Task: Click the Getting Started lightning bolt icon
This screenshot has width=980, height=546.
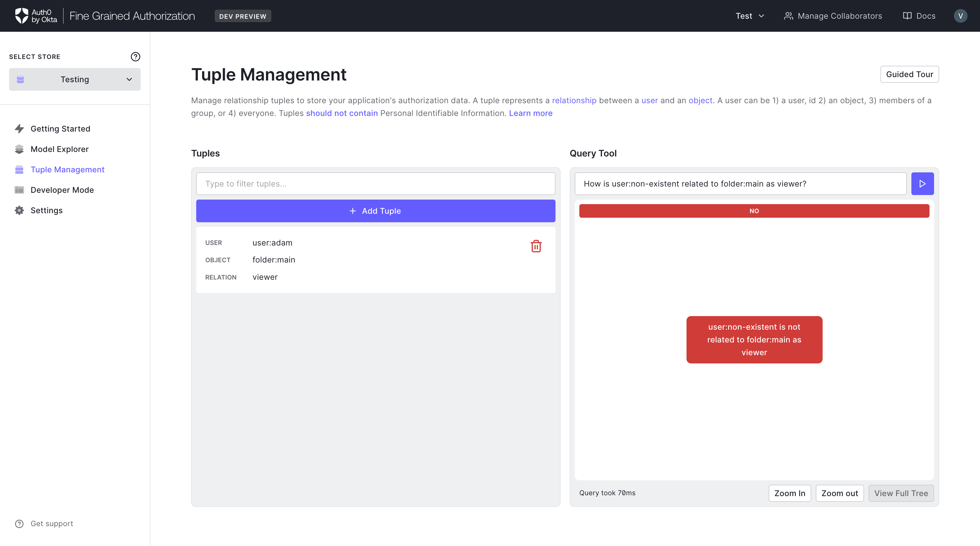Action: [x=19, y=128]
